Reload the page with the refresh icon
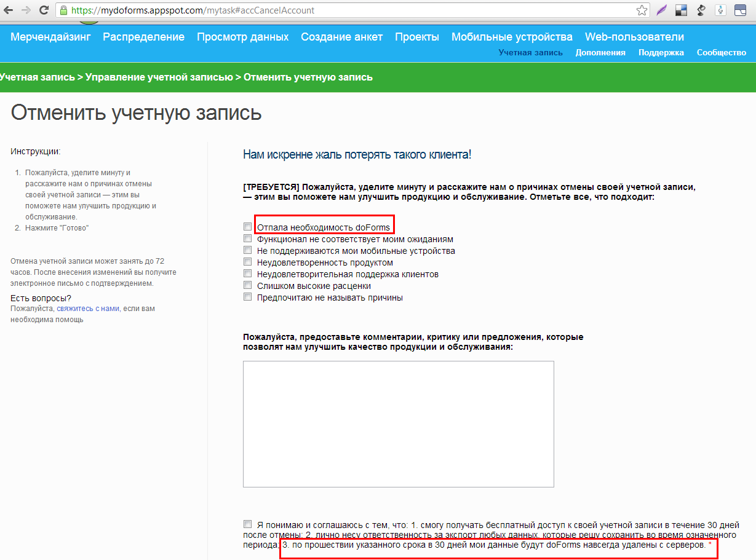 pyautogui.click(x=44, y=10)
